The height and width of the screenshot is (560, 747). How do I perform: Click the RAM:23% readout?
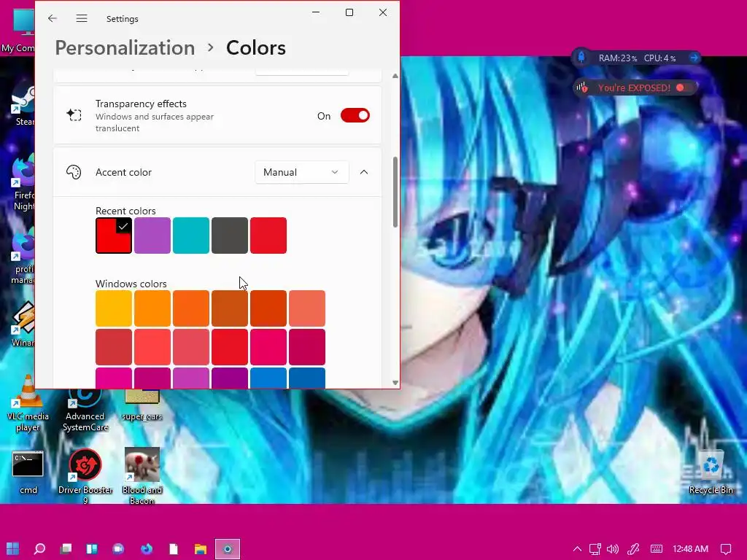pyautogui.click(x=617, y=58)
